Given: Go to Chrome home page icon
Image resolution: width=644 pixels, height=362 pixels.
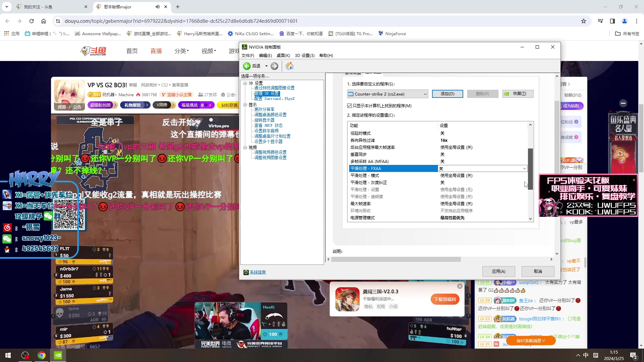Looking at the screenshot, I should click(44, 21).
